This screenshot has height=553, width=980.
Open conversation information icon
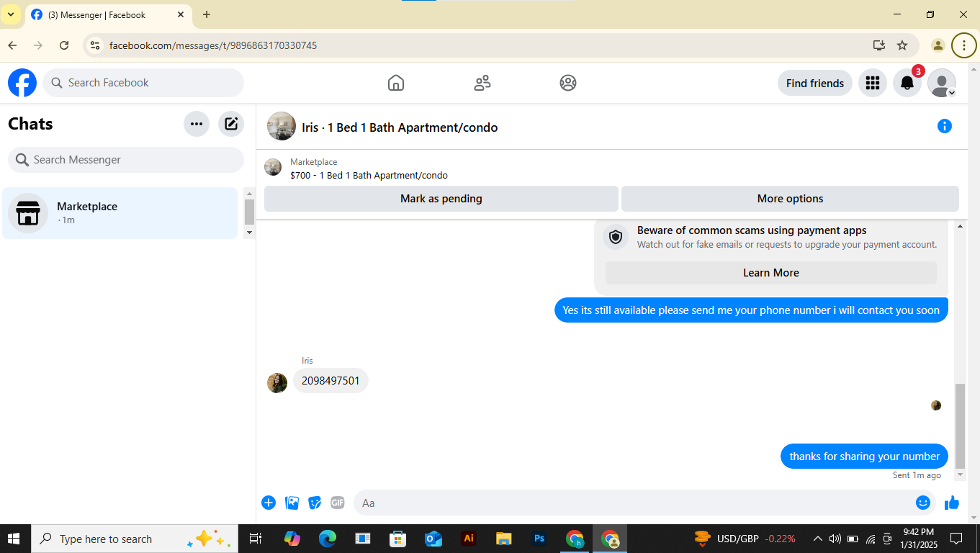[x=945, y=126]
